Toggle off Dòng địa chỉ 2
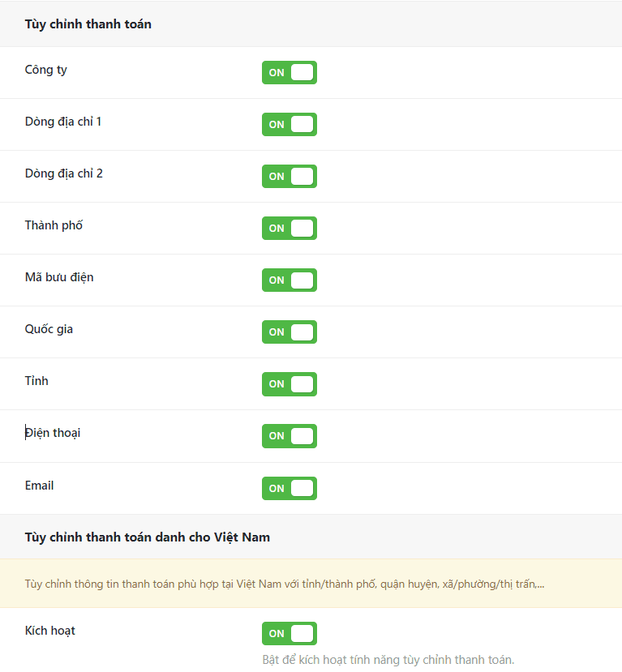Viewport: 622px width, 672px height. pyautogui.click(x=289, y=176)
